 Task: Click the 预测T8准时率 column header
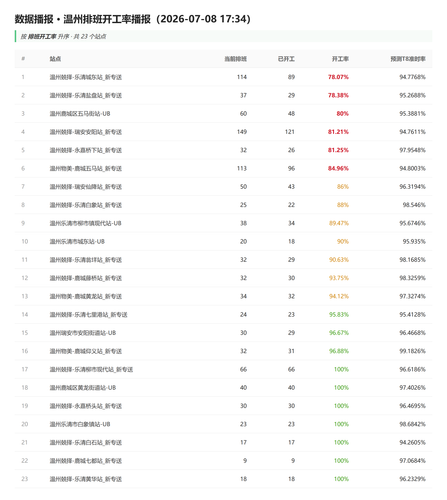pos(408,59)
